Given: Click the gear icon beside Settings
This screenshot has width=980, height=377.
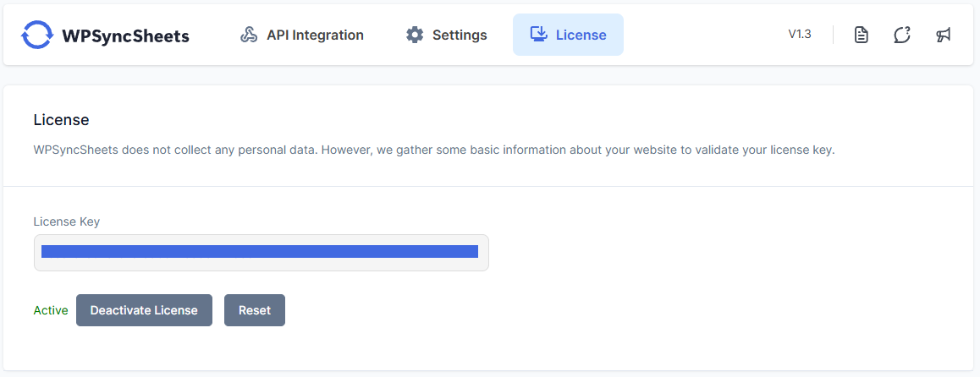Looking at the screenshot, I should coord(415,36).
